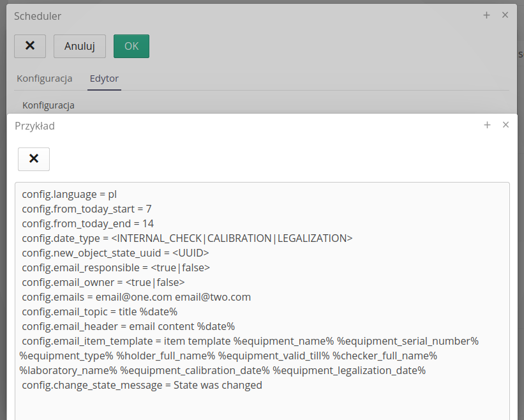Place cursor on config.from_today_start line
The height and width of the screenshot is (420, 524).
86,209
